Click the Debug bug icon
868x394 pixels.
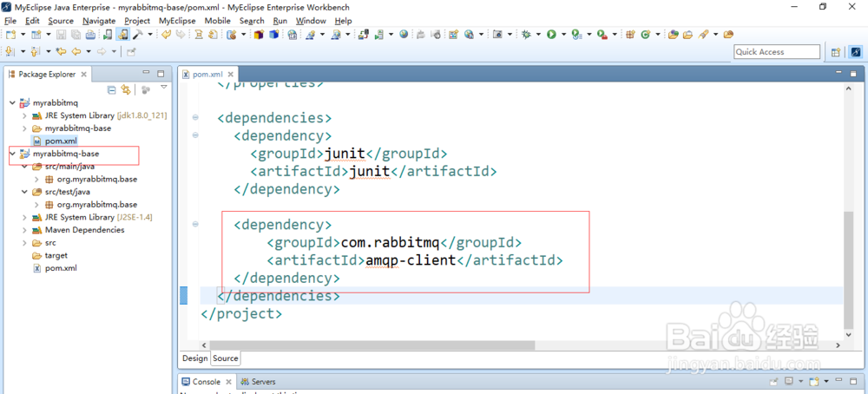coord(526,35)
